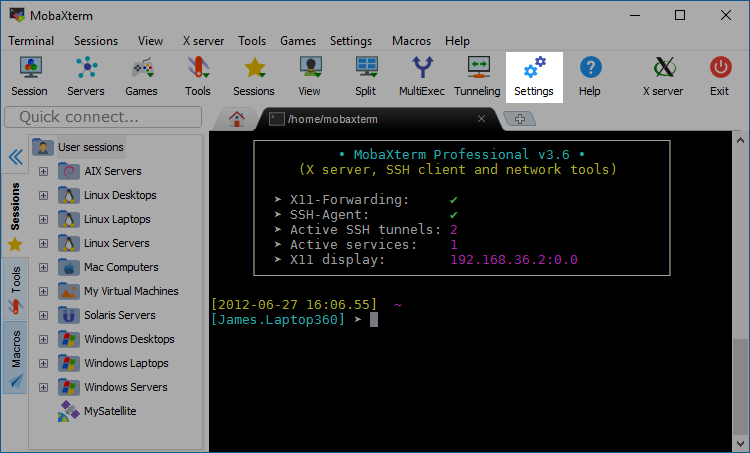Expand the Windows Servers folder
The width and height of the screenshot is (750, 453).
43,387
